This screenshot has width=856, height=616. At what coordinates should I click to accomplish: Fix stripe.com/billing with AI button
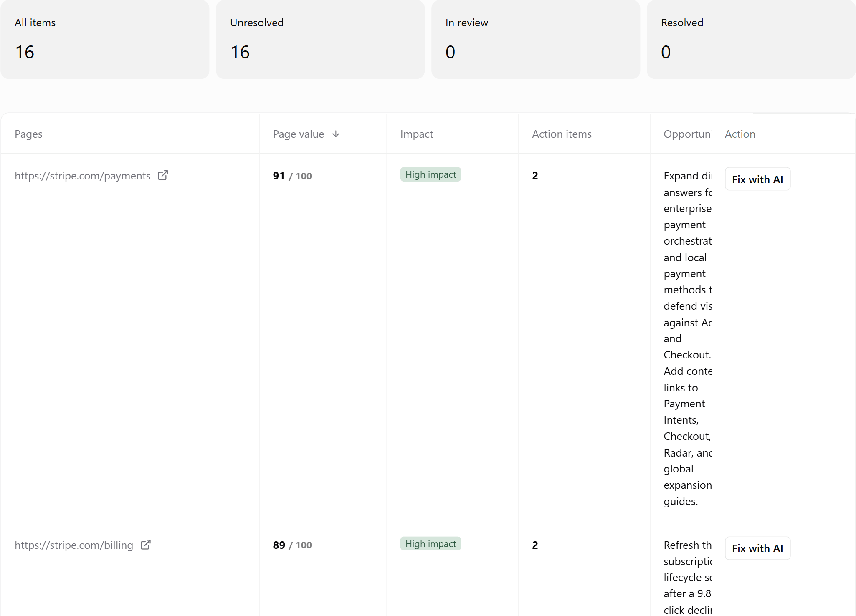pyautogui.click(x=757, y=548)
